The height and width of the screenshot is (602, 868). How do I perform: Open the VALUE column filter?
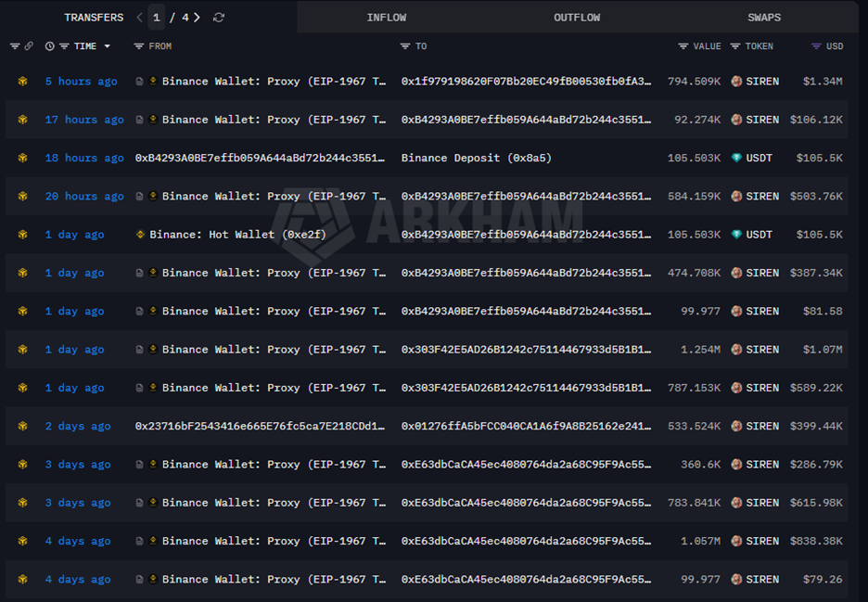(683, 46)
